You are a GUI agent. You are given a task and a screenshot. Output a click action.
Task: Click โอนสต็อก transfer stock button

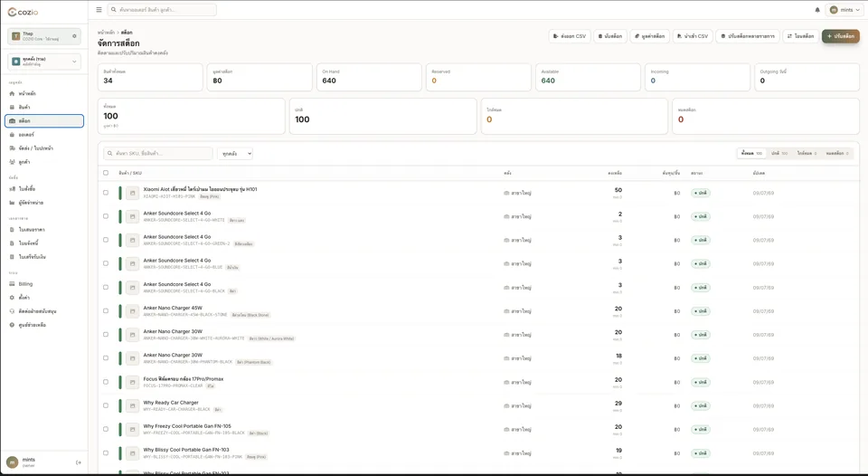pos(800,36)
